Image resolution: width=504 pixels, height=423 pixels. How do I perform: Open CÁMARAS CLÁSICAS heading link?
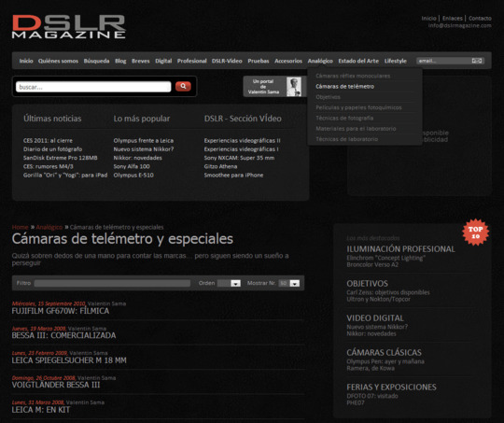tap(384, 353)
